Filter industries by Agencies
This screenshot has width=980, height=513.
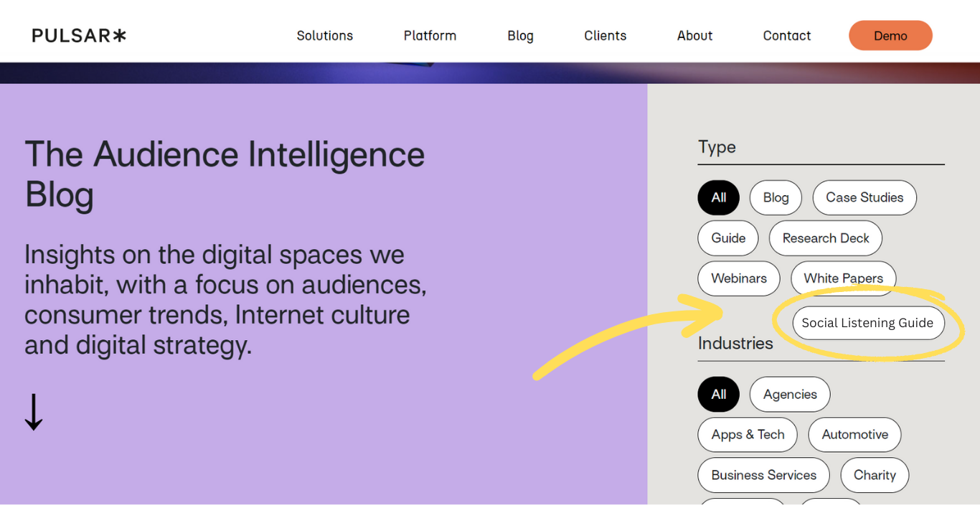(x=789, y=394)
